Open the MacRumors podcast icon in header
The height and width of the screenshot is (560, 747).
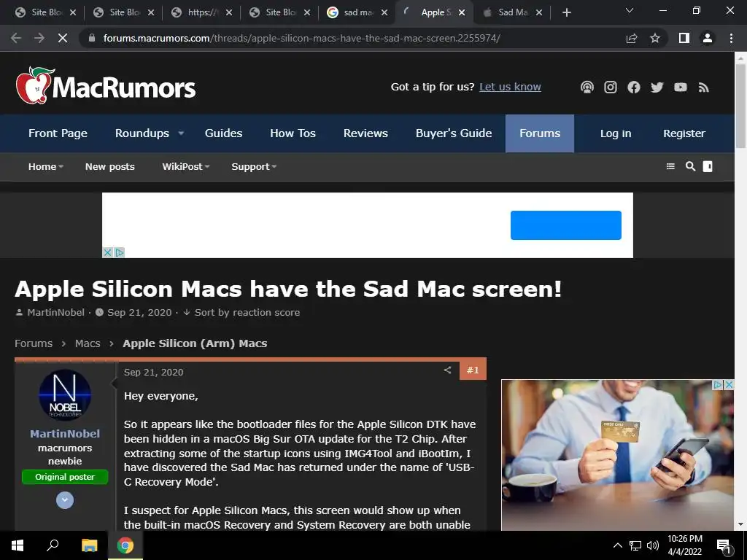point(587,87)
